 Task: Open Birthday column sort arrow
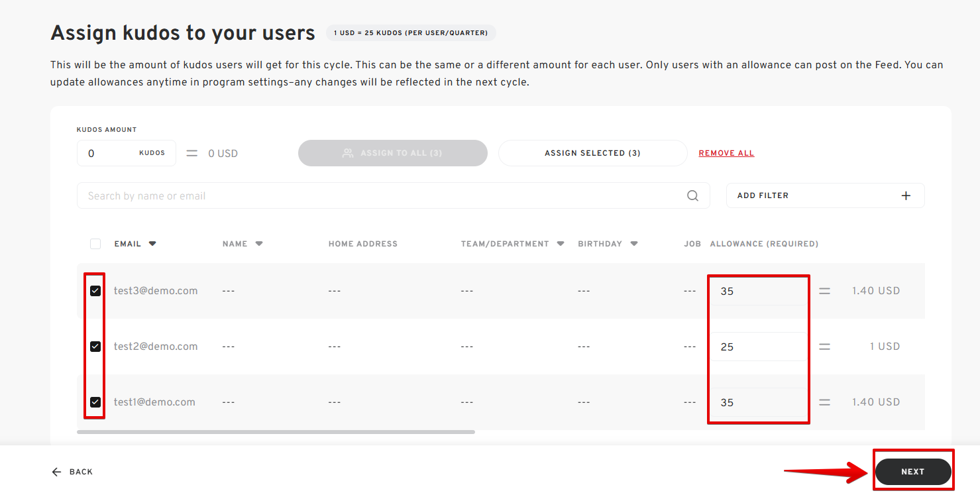[634, 244]
